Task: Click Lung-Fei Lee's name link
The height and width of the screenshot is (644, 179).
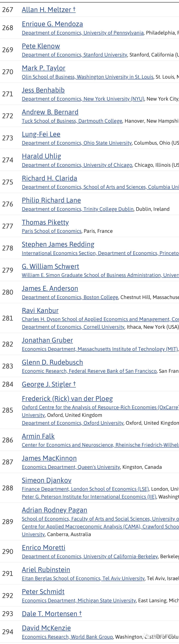Action: point(41,134)
